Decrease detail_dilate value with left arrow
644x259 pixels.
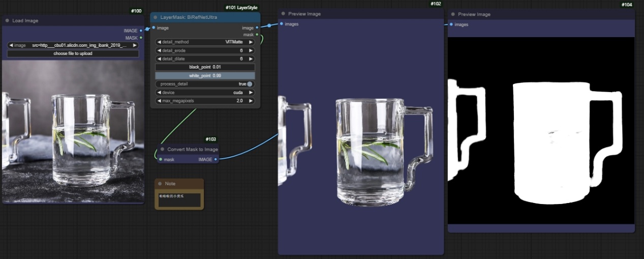point(159,59)
